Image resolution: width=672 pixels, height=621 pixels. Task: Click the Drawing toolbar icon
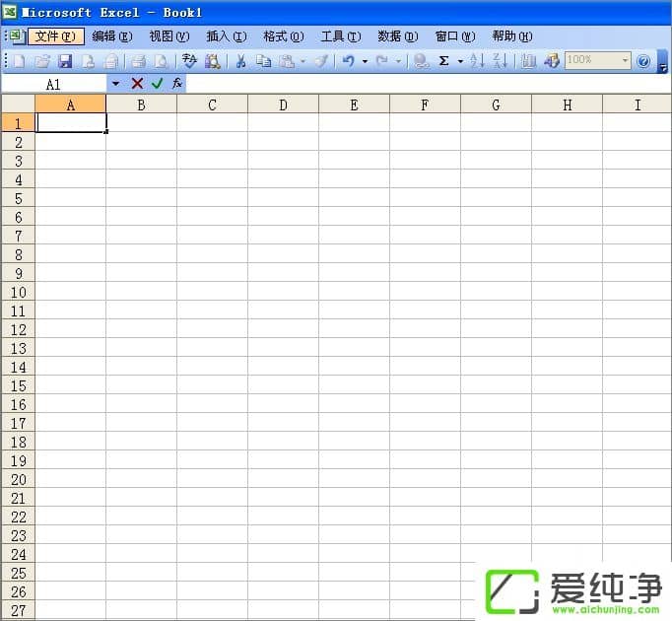pos(552,61)
